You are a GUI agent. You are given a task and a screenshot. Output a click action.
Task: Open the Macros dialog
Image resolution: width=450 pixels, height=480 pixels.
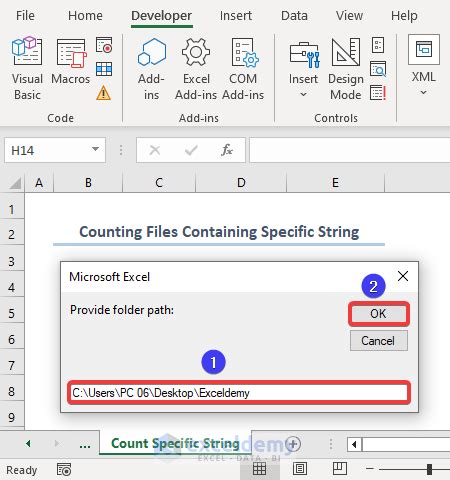71,62
